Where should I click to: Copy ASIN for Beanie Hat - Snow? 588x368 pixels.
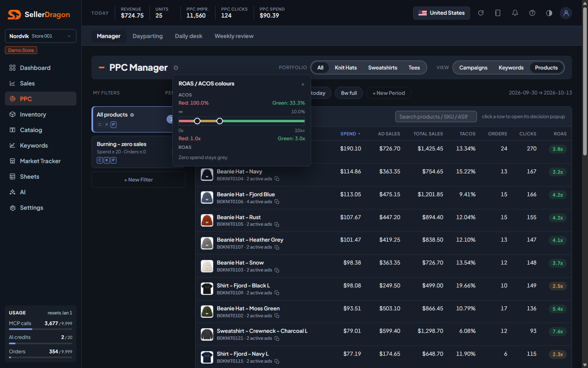[x=277, y=270]
